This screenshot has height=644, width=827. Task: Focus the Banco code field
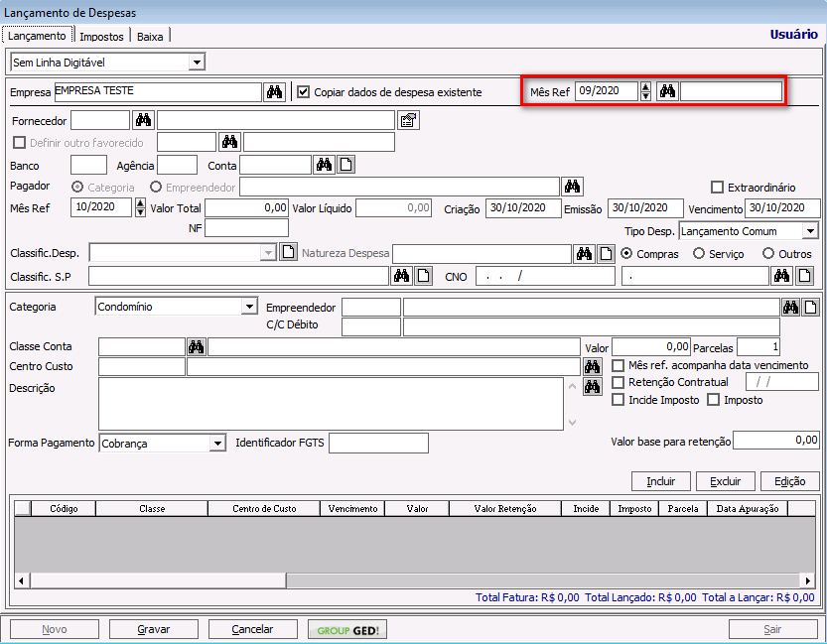[x=88, y=165]
